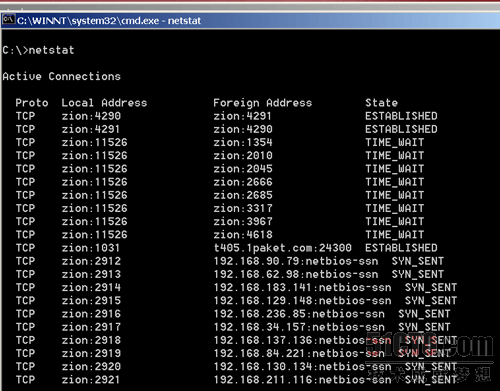Select local address 'zion:2915'
Image resolution: width=500 pixels, height=391 pixels.
coord(91,301)
